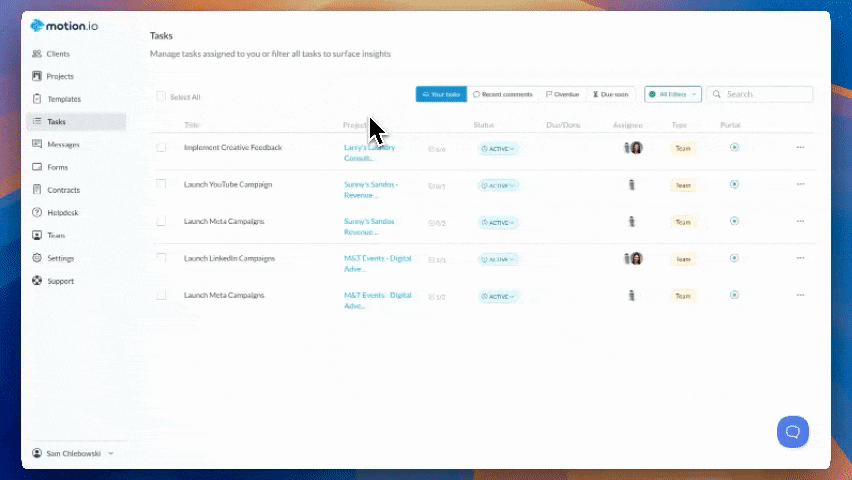Open status dropdown for Sunny's Sandos Meta Campaigns

tap(498, 222)
